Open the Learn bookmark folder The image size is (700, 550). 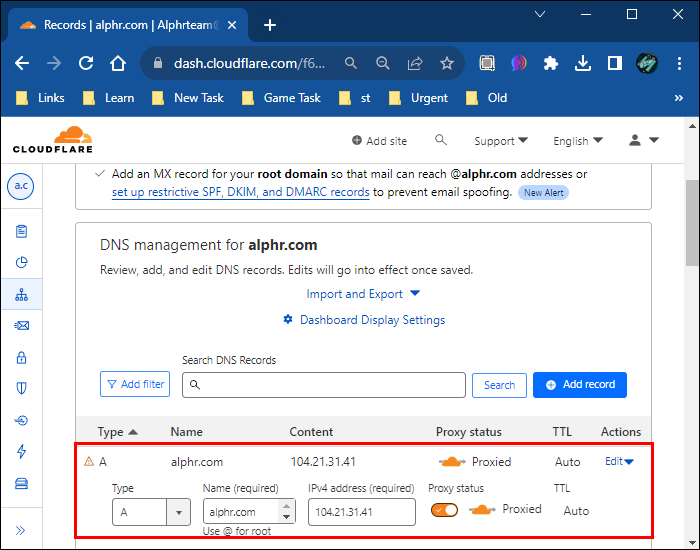[x=108, y=98]
